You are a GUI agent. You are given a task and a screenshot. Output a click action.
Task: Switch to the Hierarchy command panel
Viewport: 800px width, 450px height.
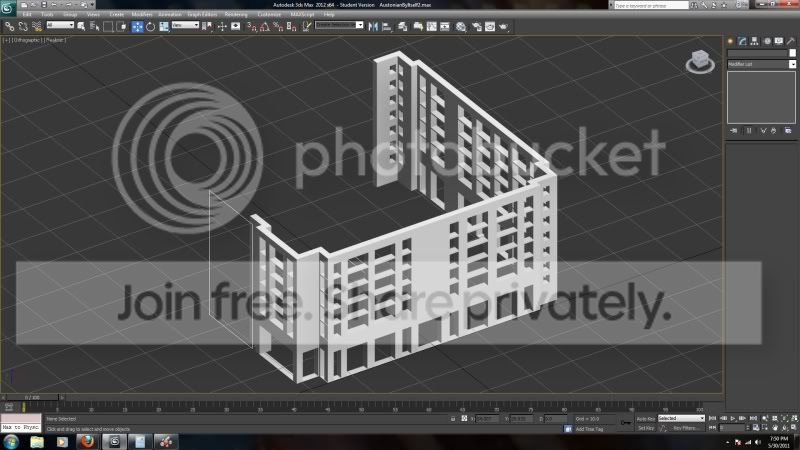click(754, 41)
